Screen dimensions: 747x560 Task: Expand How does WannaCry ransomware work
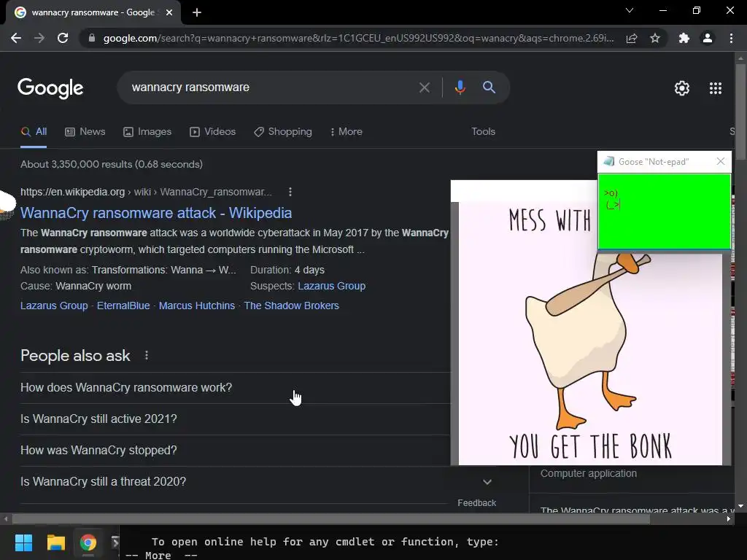(235, 388)
